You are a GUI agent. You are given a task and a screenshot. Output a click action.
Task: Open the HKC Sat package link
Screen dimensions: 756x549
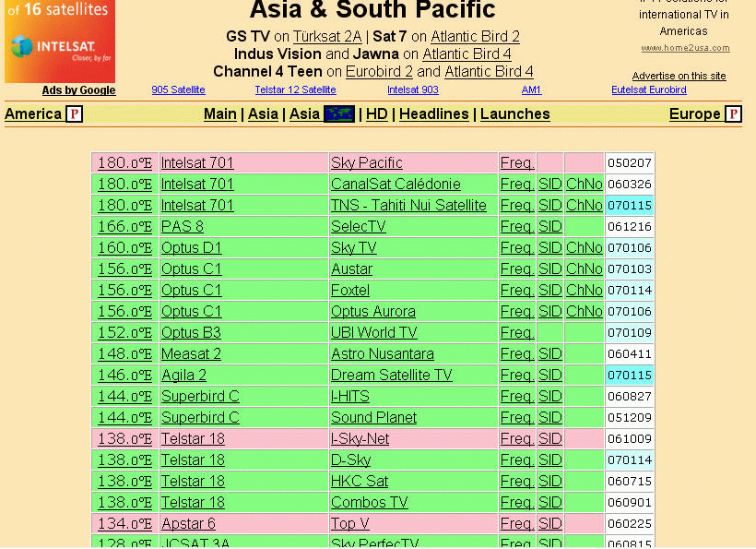[360, 482]
